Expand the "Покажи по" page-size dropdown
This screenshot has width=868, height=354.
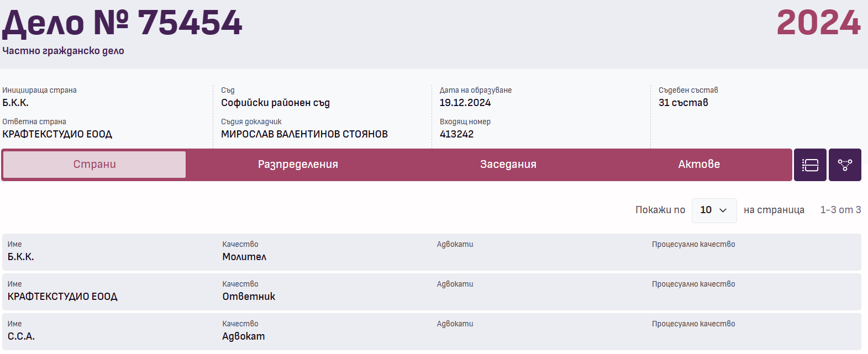coord(714,210)
